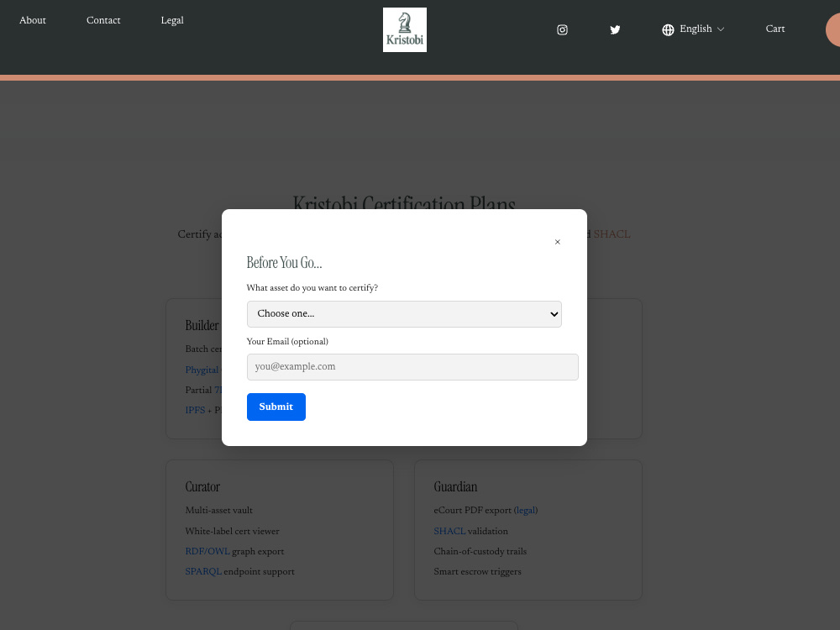Click 'White-label cert viewer' text
The height and width of the screenshot is (630, 840).
pos(232,531)
